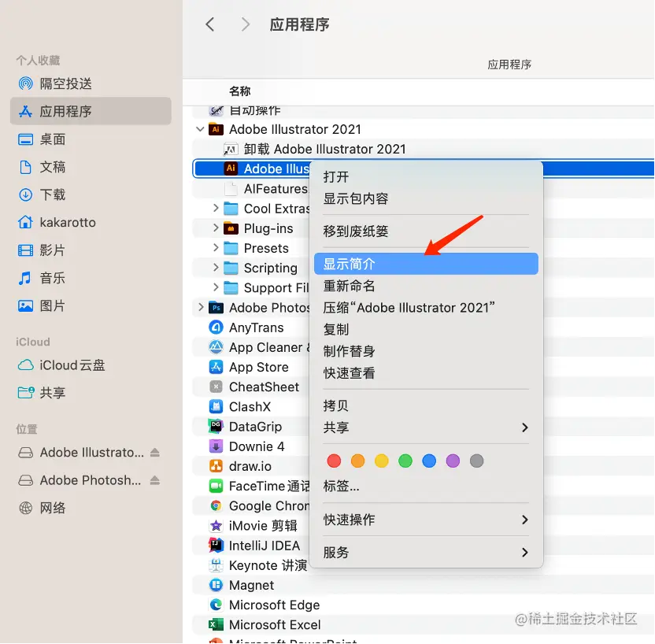The width and height of the screenshot is (655, 644).
Task: Choose 复制 from context menu
Action: (426, 330)
